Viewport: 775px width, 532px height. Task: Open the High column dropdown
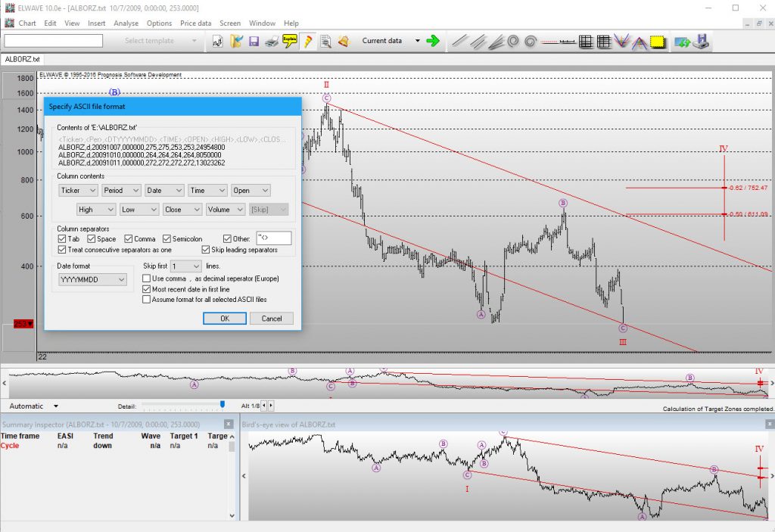[x=96, y=210]
